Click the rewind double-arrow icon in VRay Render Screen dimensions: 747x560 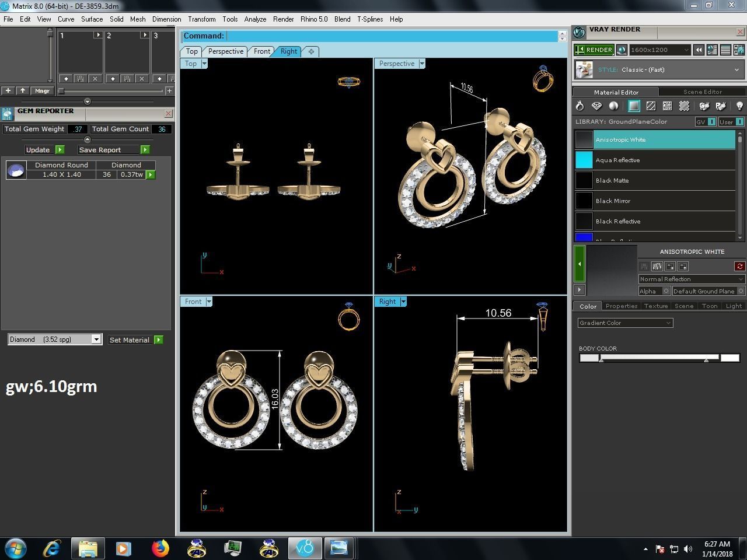click(699, 50)
